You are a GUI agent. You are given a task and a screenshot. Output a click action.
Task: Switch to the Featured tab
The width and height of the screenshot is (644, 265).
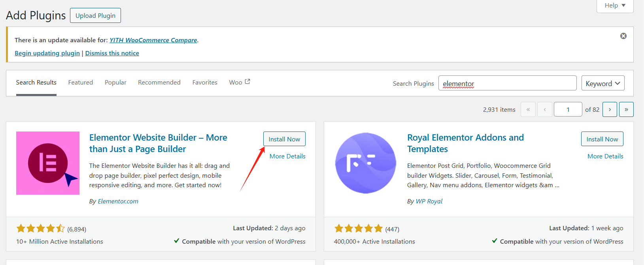point(81,82)
